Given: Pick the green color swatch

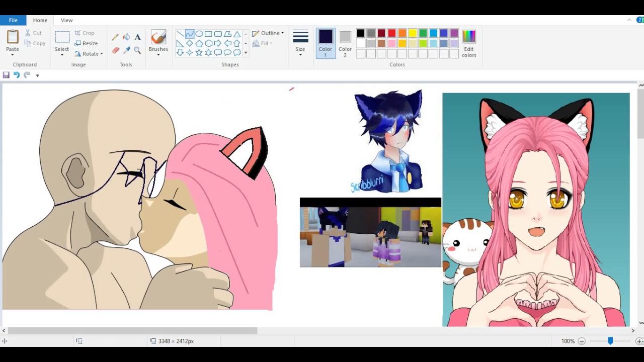Looking at the screenshot, I should tap(423, 33).
